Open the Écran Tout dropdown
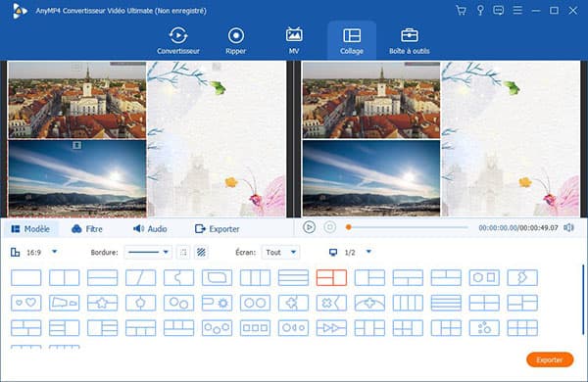Screen dimensions: 588x382 281,253
